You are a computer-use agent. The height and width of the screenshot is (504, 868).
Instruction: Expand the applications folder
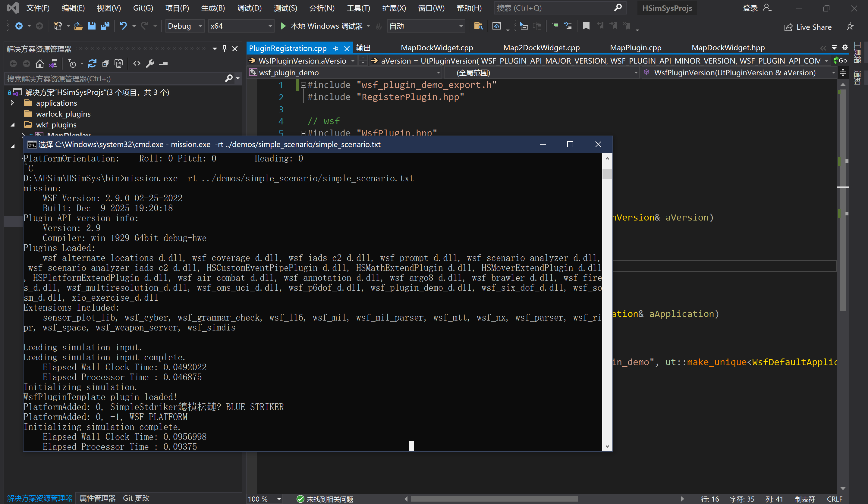pyautogui.click(x=12, y=103)
